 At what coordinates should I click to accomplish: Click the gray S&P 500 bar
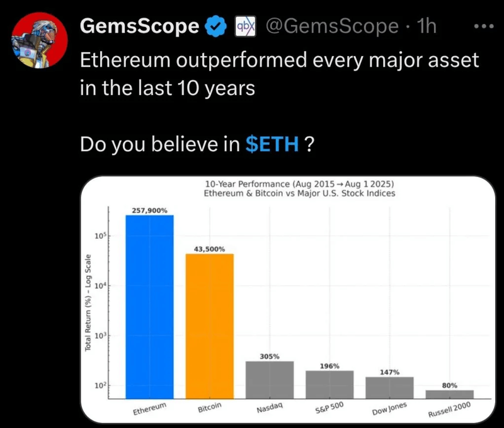[329, 384]
